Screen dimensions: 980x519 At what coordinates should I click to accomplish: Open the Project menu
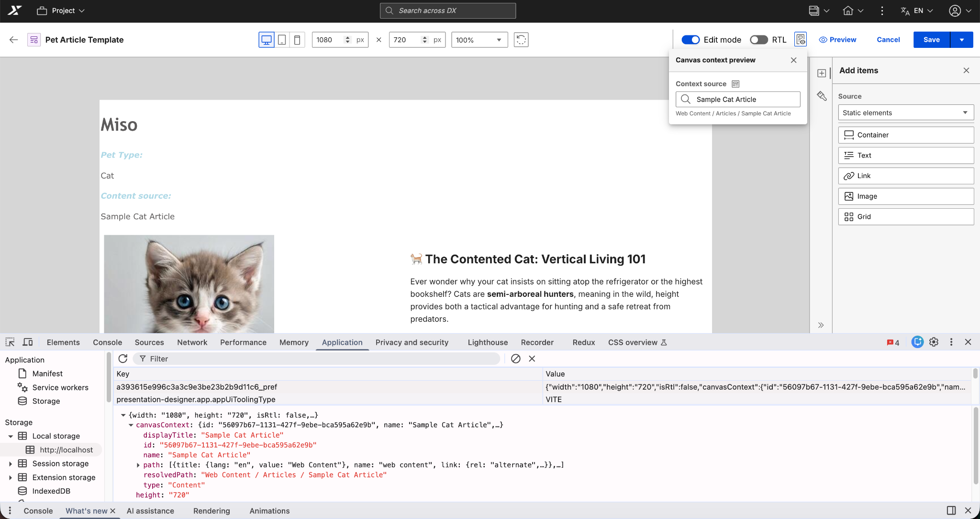(61, 11)
